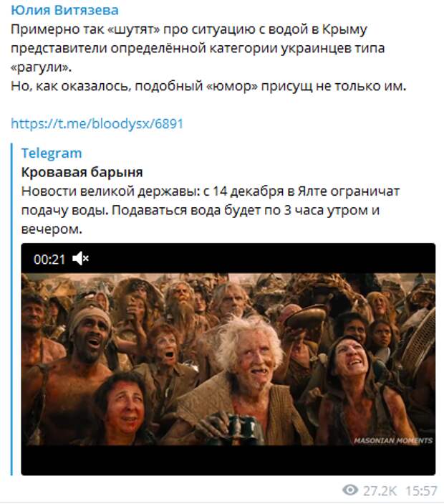Toggle the muted speaker icon on video
This screenshot has width=444, height=504.
point(80,259)
